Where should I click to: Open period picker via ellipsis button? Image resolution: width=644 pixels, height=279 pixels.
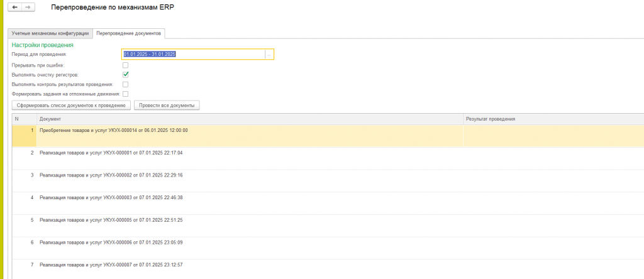coord(269,55)
